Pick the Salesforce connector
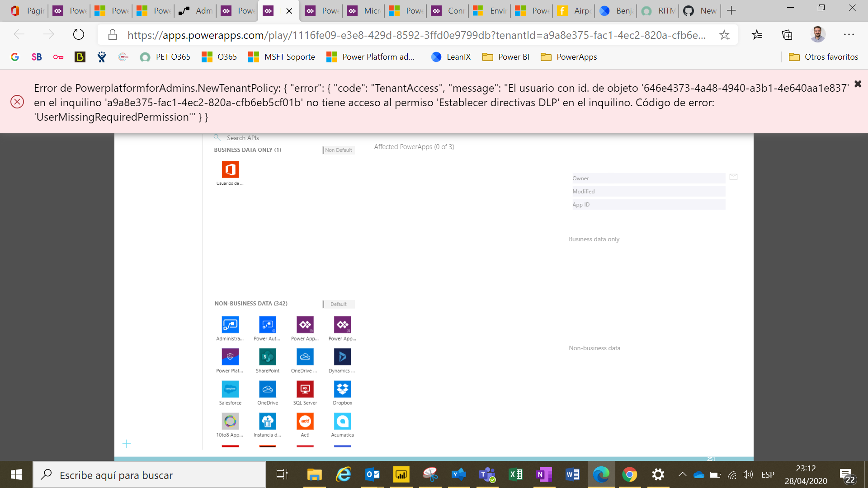The image size is (868, 488). [230, 389]
